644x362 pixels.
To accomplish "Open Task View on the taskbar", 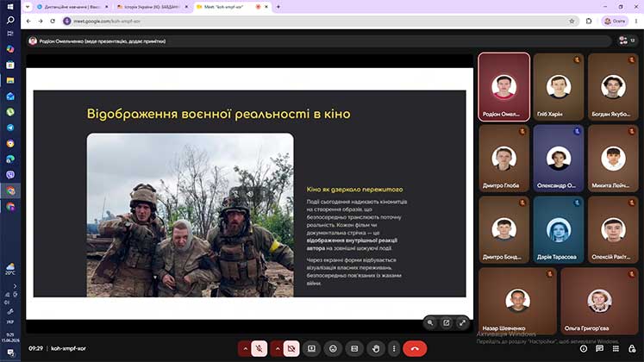I will click(x=10, y=34).
